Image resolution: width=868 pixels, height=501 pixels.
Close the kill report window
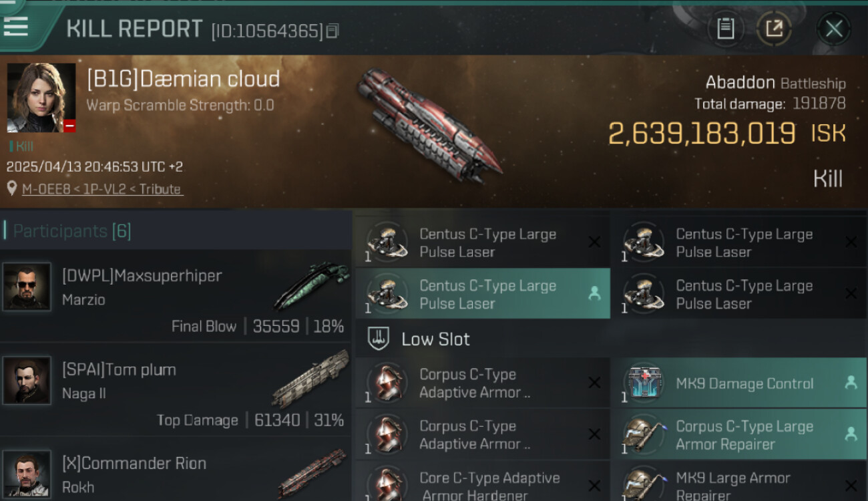(833, 29)
